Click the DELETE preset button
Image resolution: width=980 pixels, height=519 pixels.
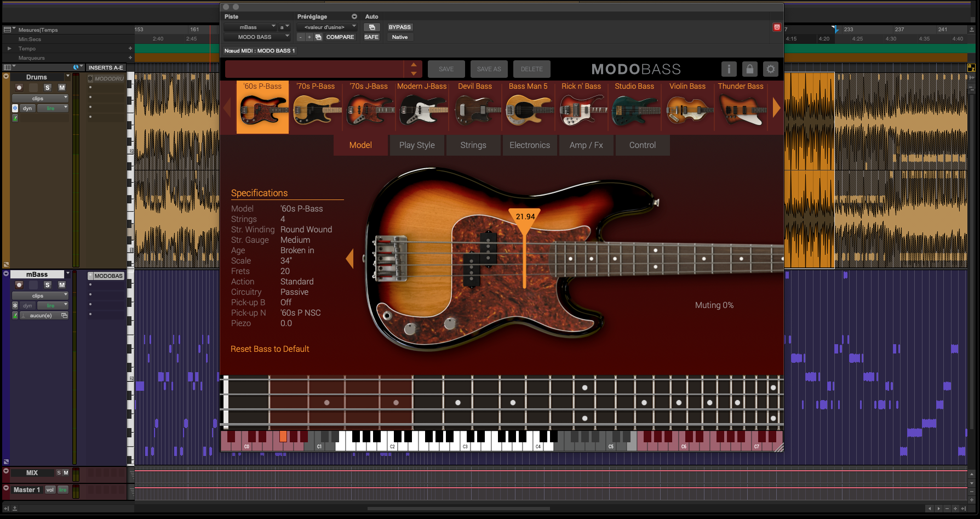(532, 69)
